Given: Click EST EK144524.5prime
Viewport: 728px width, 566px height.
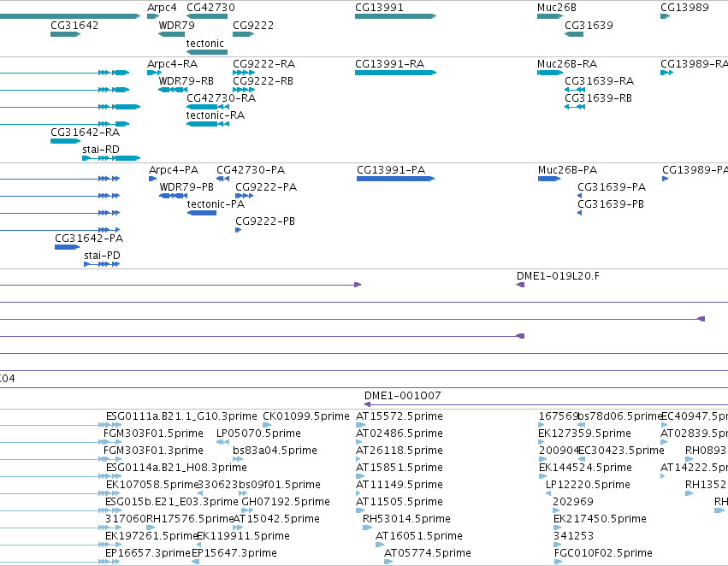Looking at the screenshot, I should pos(585,469).
